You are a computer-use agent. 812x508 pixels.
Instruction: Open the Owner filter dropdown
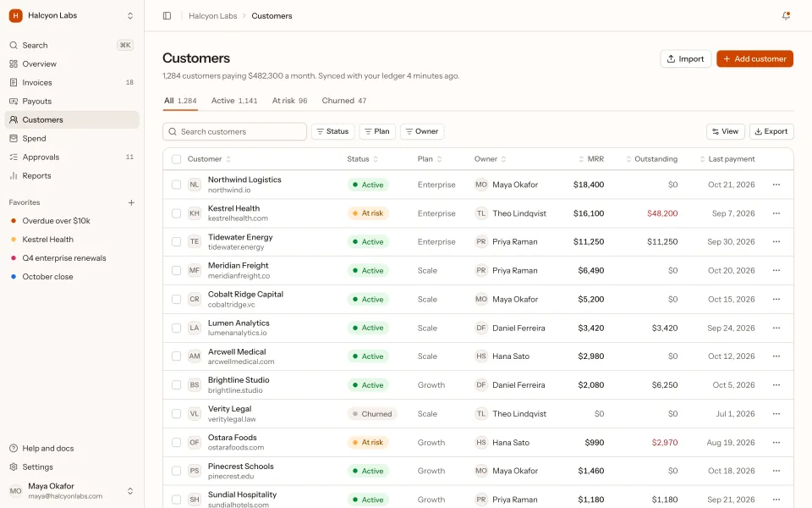pyautogui.click(x=421, y=132)
